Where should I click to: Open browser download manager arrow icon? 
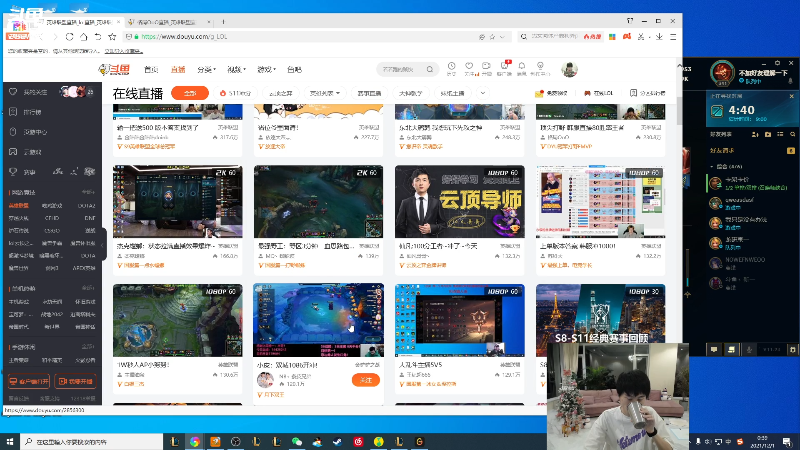click(659, 37)
